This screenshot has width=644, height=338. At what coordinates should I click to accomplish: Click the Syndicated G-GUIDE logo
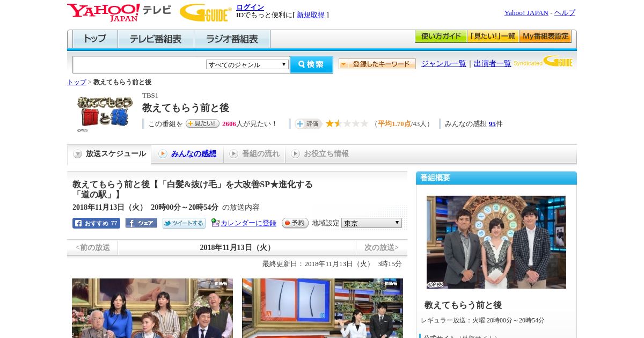pos(543,61)
